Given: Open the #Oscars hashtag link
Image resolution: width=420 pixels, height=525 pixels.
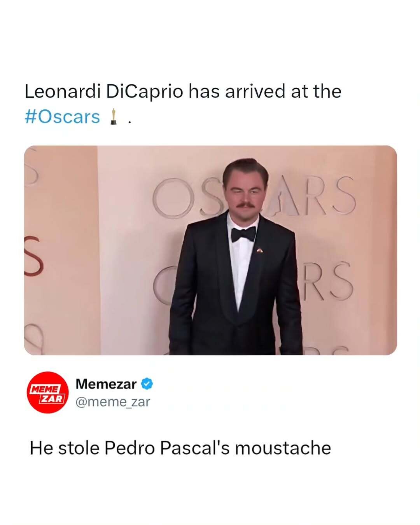Looking at the screenshot, I should click(x=62, y=117).
